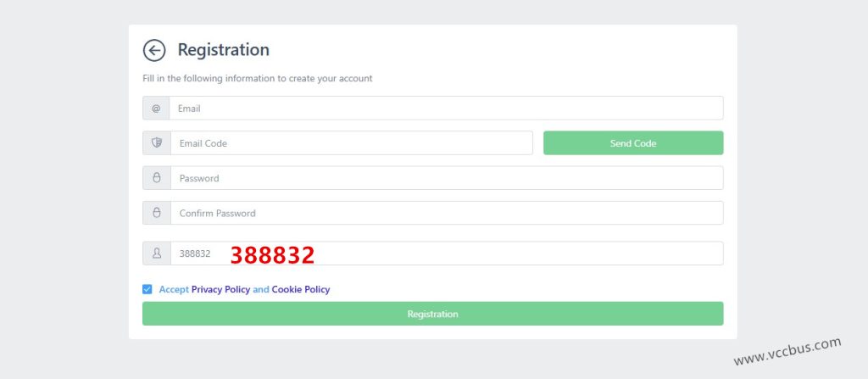868x379 pixels.
Task: Click the Registration page heading
Action: (223, 50)
